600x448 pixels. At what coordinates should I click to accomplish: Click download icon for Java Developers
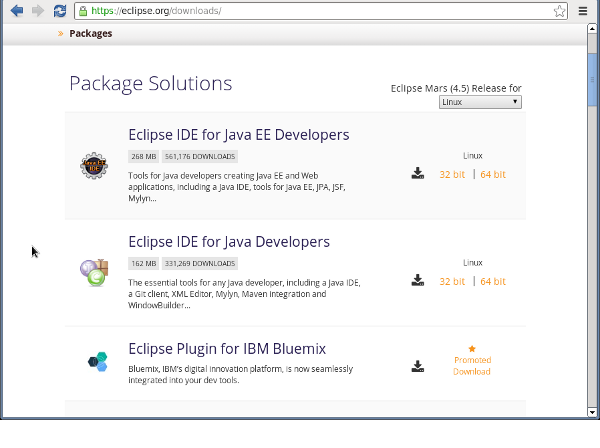click(x=417, y=280)
